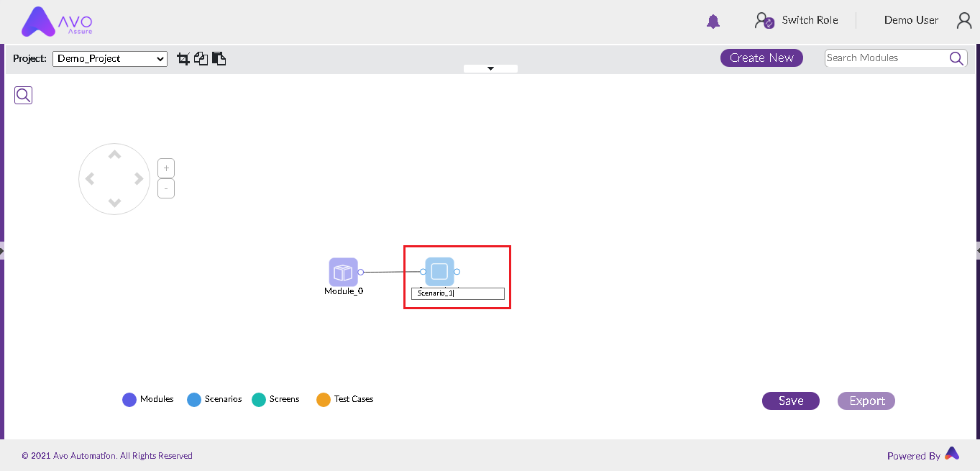Click the Module_0 right connector circle
The height and width of the screenshot is (471, 980).
point(361,272)
